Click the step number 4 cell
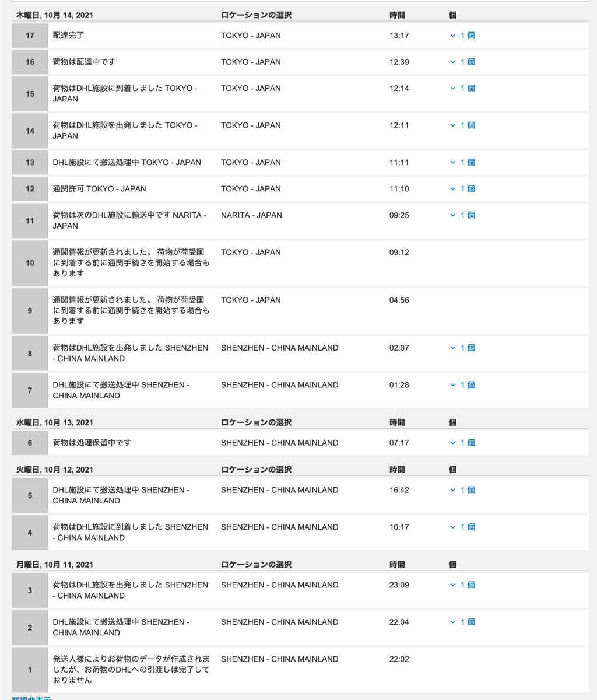 [x=30, y=533]
